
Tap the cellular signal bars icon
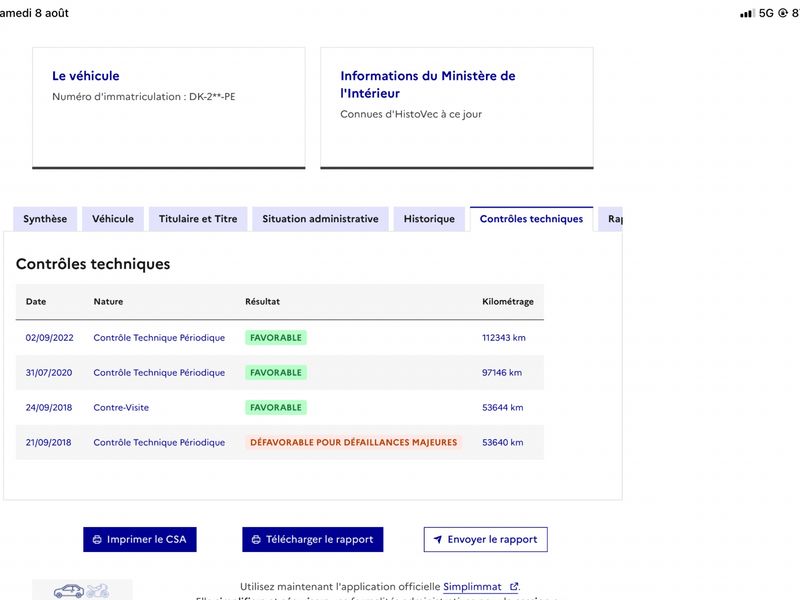[x=747, y=13]
